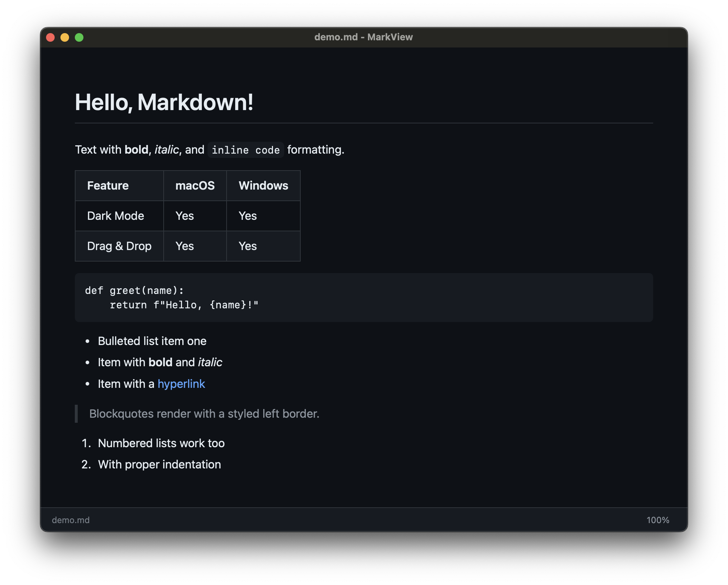Click the With proper indentation list item

pos(159,464)
